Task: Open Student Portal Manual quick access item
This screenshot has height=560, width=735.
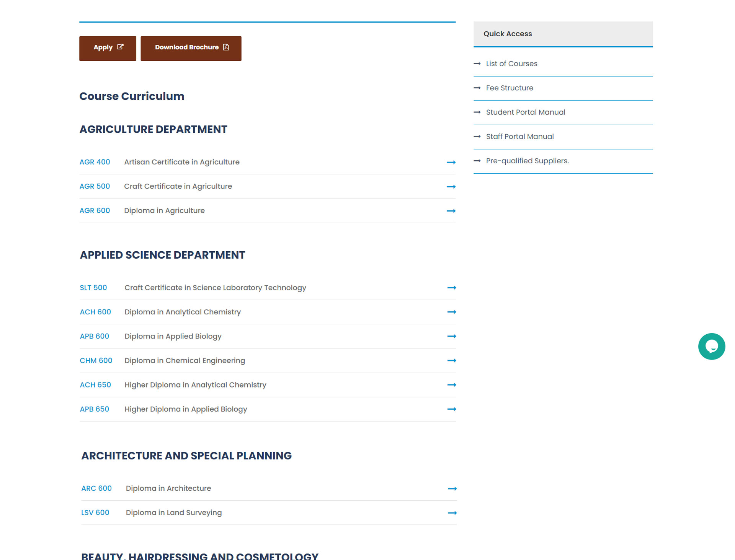Action: click(x=525, y=112)
